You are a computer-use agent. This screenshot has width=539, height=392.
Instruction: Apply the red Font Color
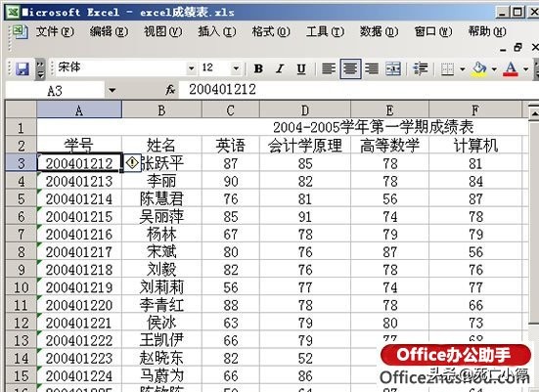pyautogui.click(x=511, y=69)
